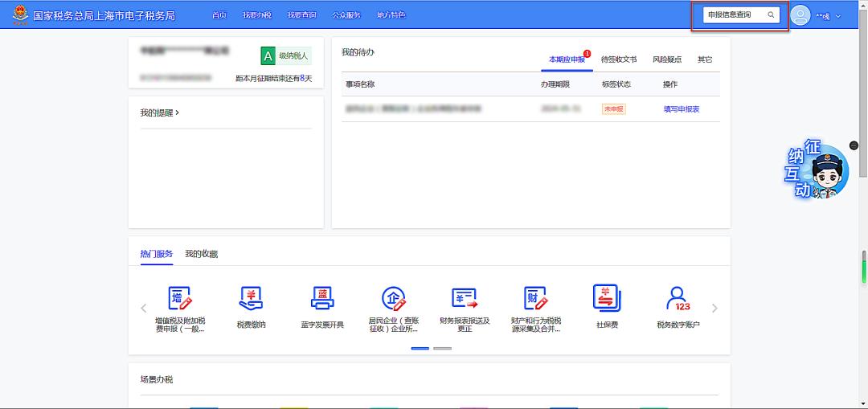Click the 填写申报表 link
The height and width of the screenshot is (409, 868).
(x=681, y=109)
